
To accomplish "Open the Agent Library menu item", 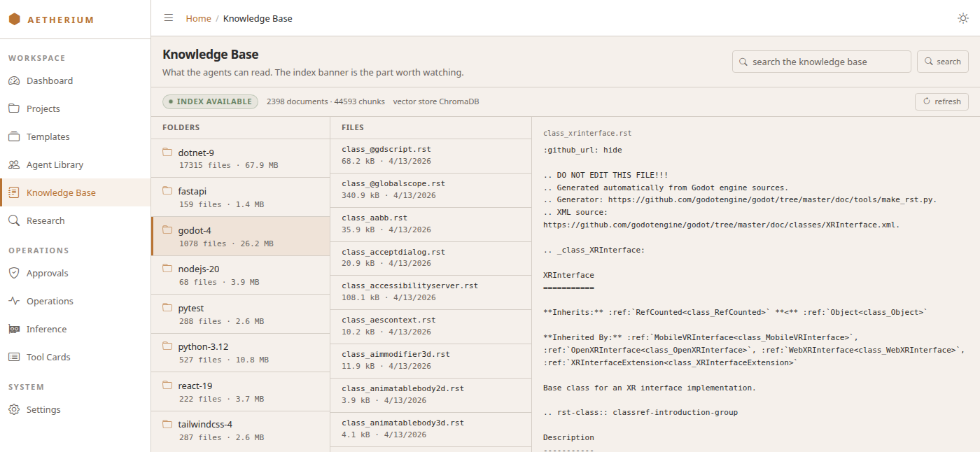I will [75, 164].
